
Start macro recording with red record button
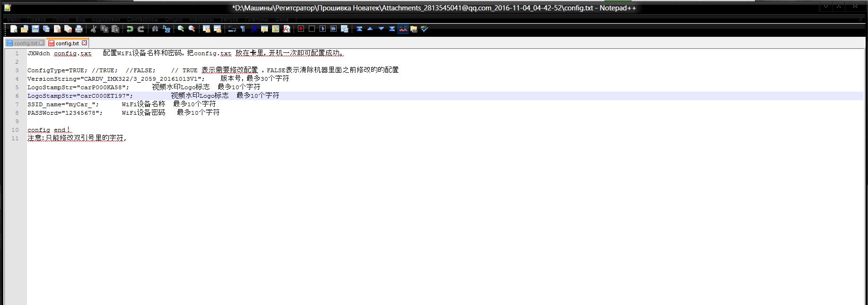pos(301,29)
